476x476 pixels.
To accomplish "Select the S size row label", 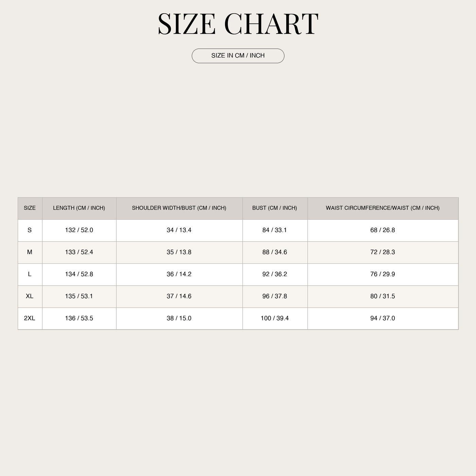I will click(30, 230).
